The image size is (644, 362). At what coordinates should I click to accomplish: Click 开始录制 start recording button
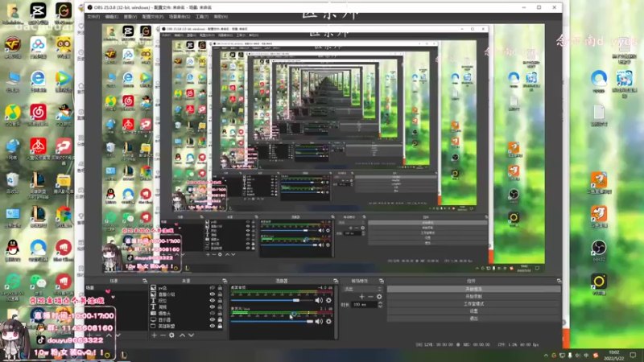(x=473, y=296)
